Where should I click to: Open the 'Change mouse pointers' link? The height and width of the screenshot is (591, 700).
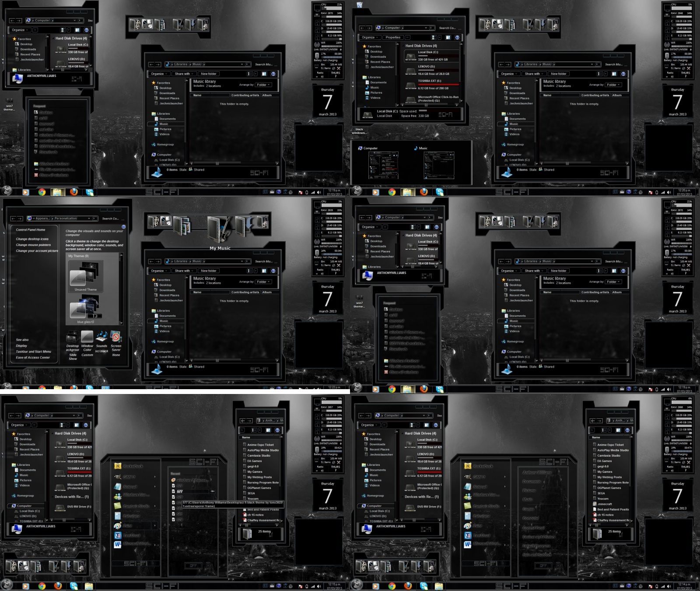click(x=33, y=245)
